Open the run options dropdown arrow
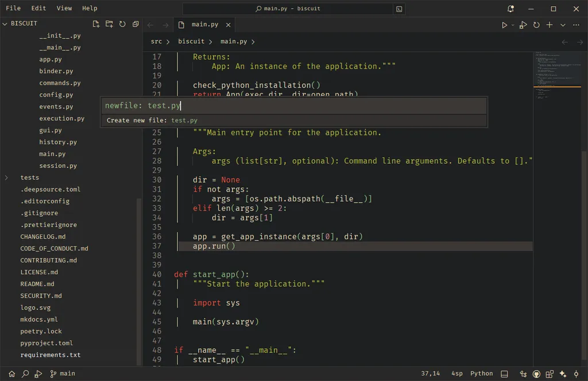The width and height of the screenshot is (588, 381). [x=513, y=25]
